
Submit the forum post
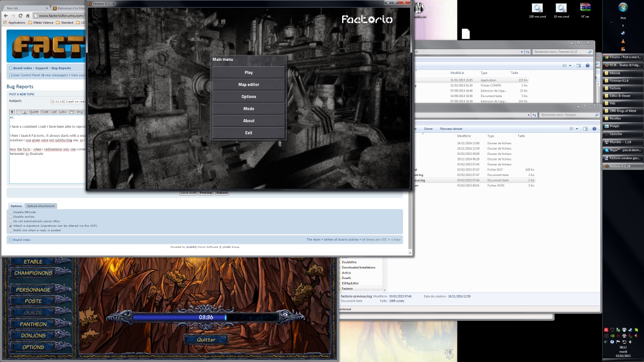click(x=222, y=193)
